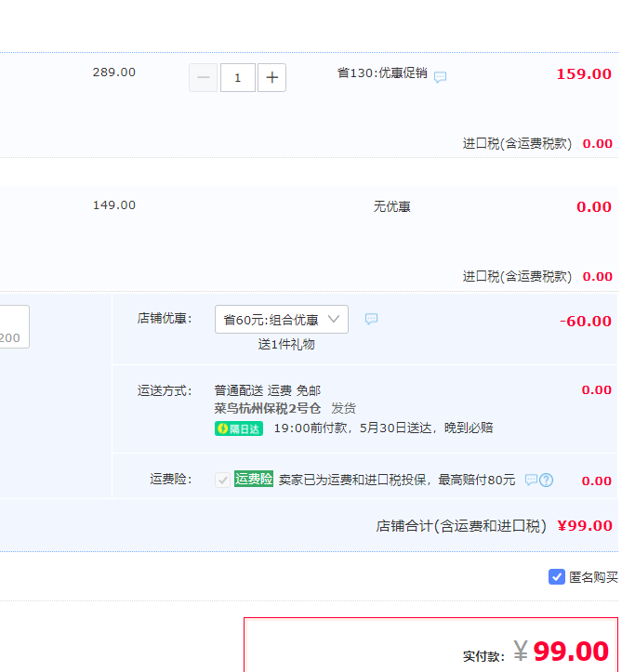
Task: Click the quantity input field showing 1
Action: tap(238, 78)
